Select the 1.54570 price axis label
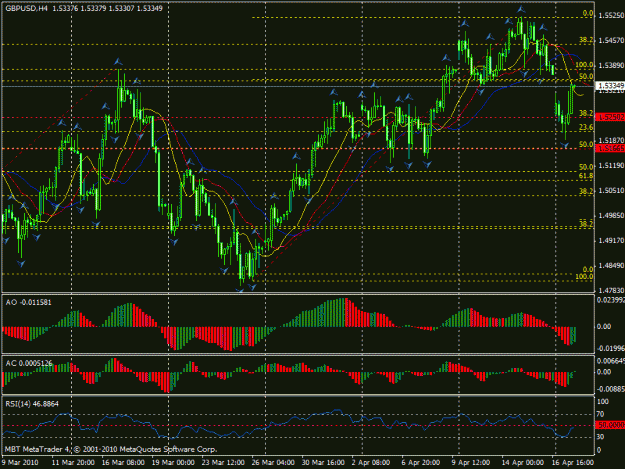 pyautogui.click(x=611, y=40)
